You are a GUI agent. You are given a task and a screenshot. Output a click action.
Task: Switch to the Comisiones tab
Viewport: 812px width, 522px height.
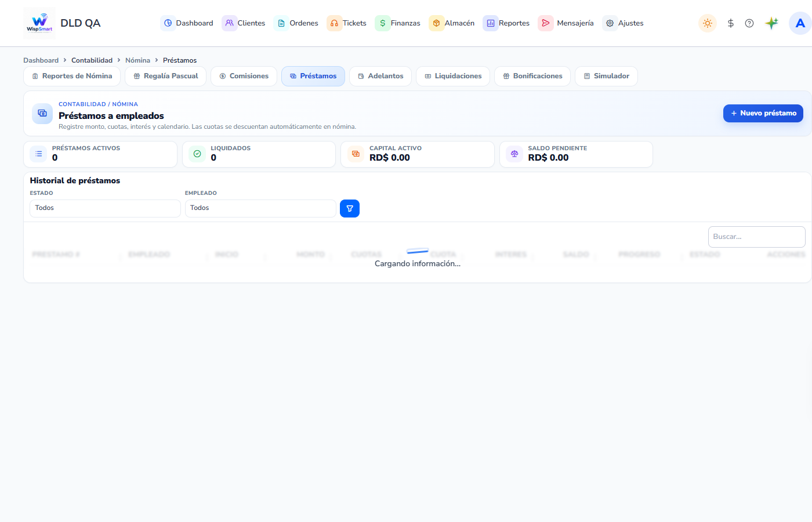244,76
